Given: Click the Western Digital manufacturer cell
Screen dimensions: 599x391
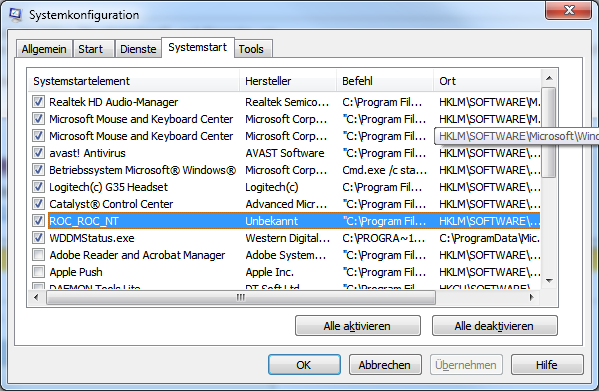Looking at the screenshot, I should click(287, 238).
